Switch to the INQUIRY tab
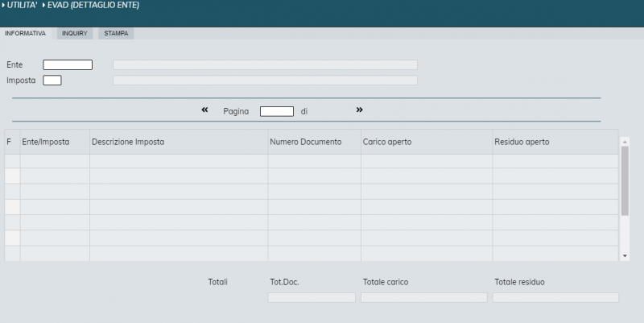 74,34
